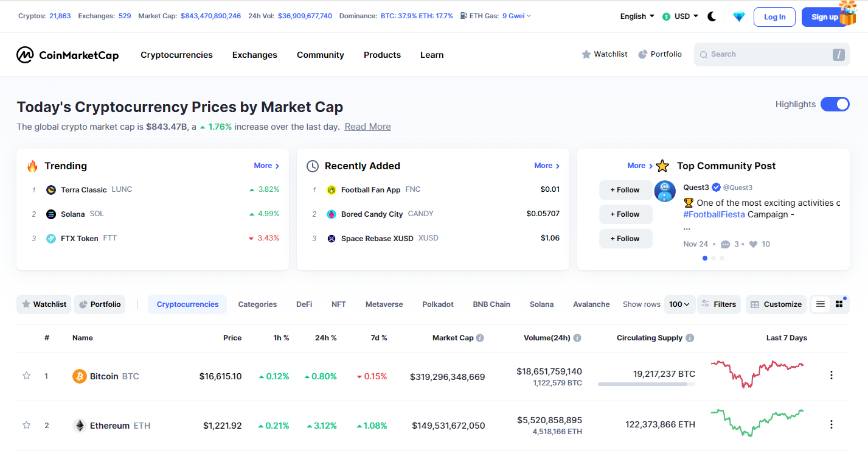This screenshot has width=868, height=453.
Task: Click the info icon next to Volume(24h) header
Action: pos(577,338)
